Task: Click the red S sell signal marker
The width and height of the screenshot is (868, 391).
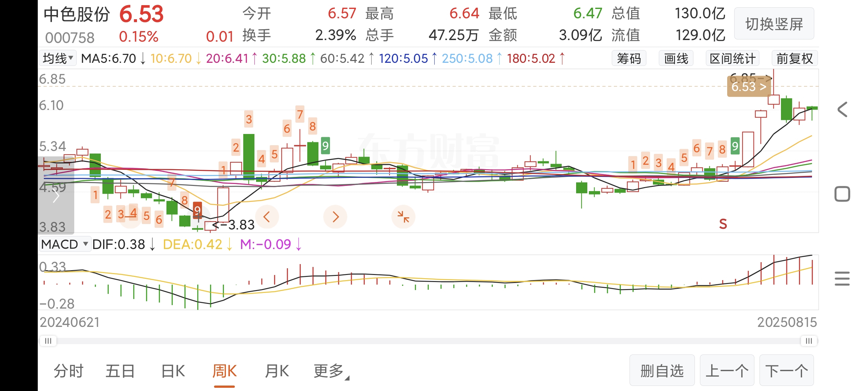Action: point(723,224)
